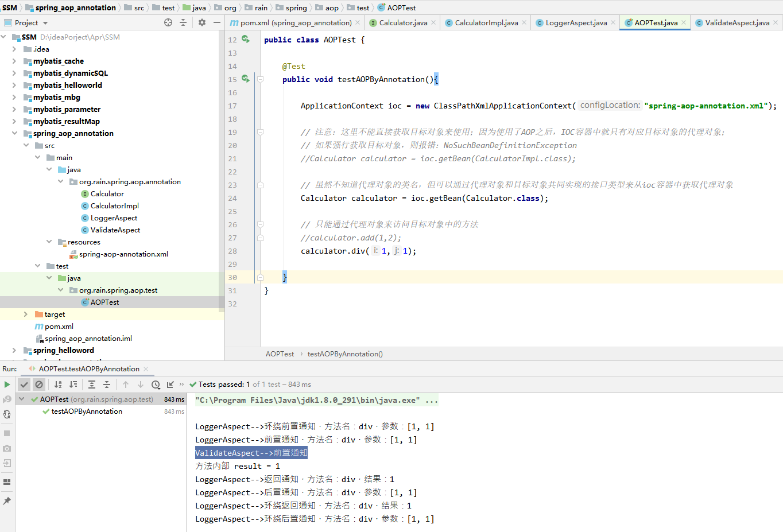The width and height of the screenshot is (783, 532).
Task: Restore layout icon in run sidebar
Action: point(7,482)
